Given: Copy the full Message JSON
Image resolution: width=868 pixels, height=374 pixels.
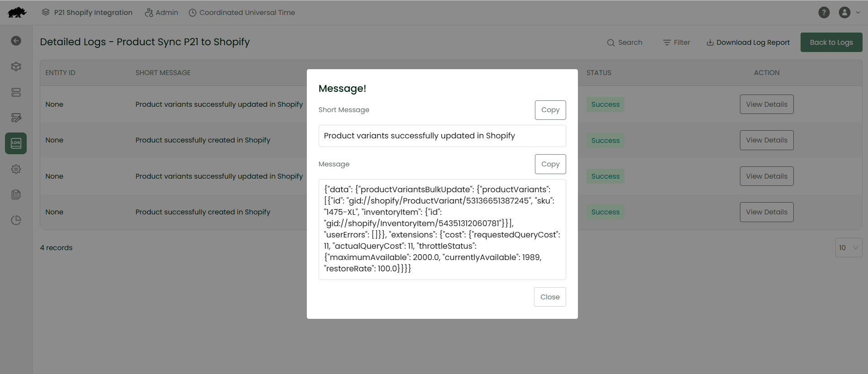Looking at the screenshot, I should click(x=550, y=164).
